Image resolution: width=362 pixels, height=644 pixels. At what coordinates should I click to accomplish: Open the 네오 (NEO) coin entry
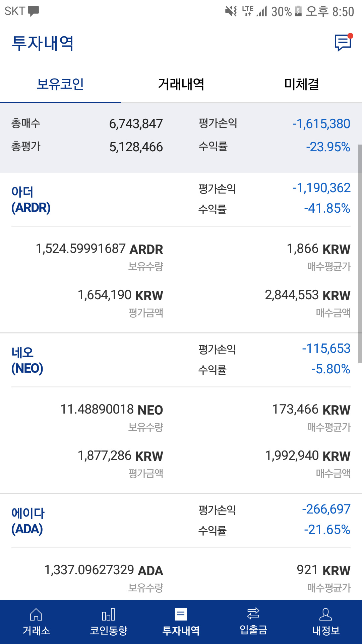coord(27,361)
